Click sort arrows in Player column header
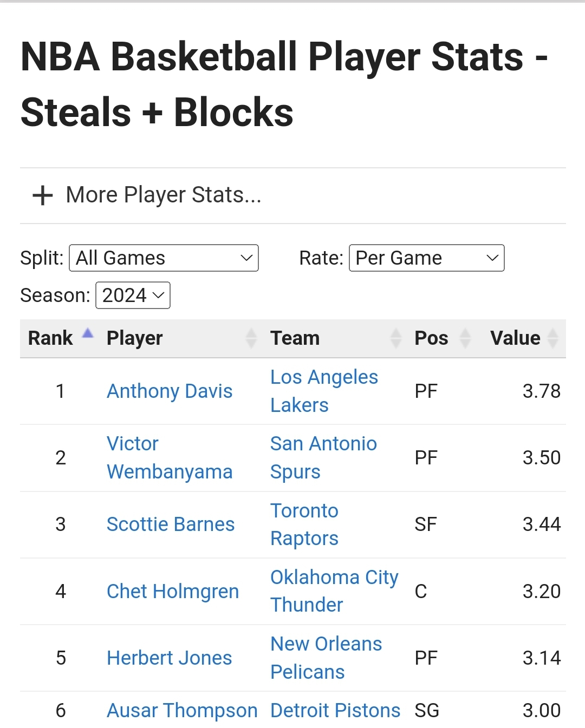Image resolution: width=585 pixels, height=728 pixels. pyautogui.click(x=251, y=338)
